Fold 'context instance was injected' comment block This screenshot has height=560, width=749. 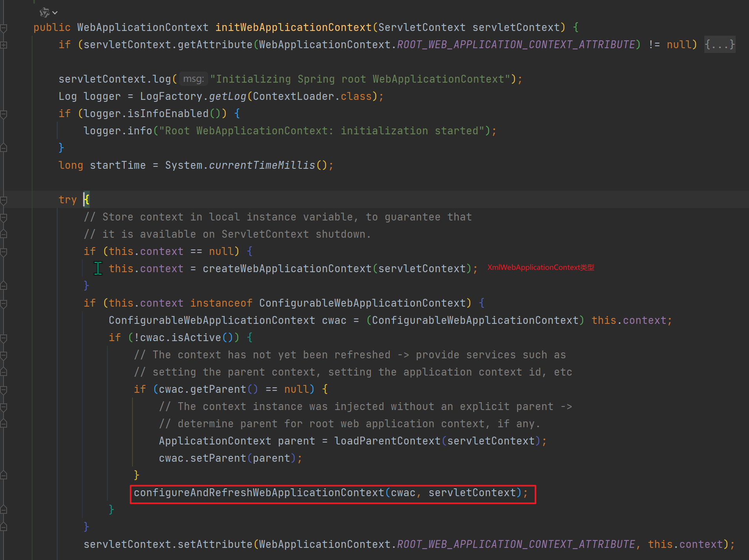(x=4, y=407)
